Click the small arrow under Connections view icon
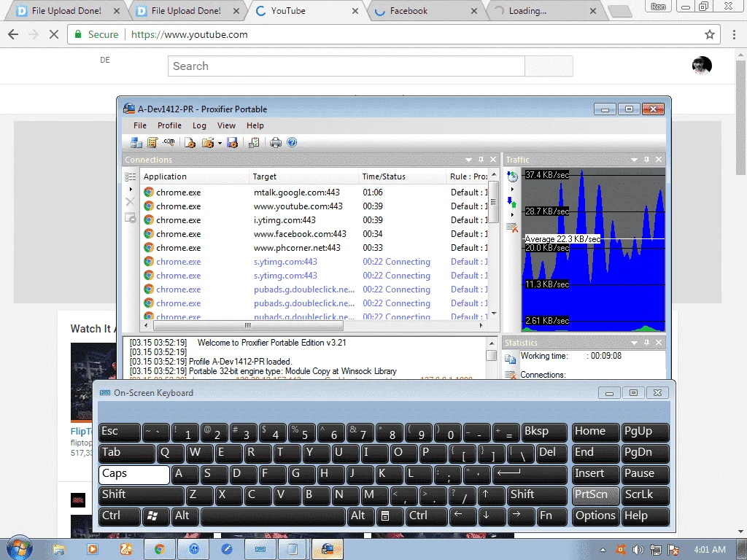 [131, 189]
